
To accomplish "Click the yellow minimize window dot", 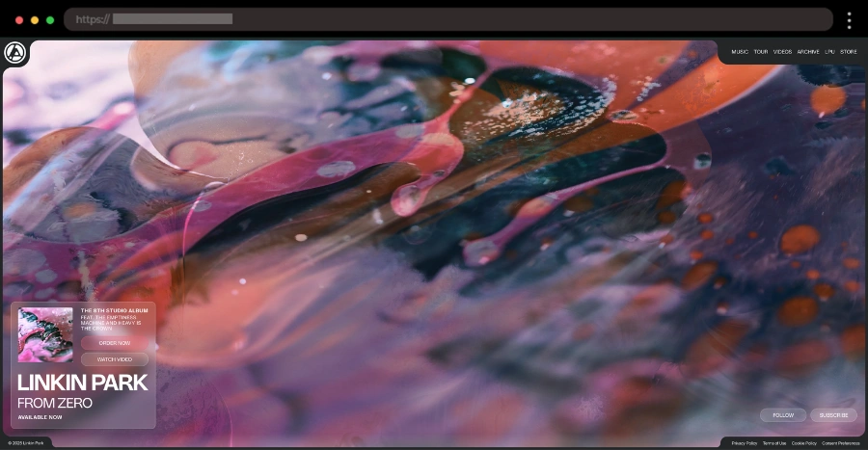I will [35, 20].
